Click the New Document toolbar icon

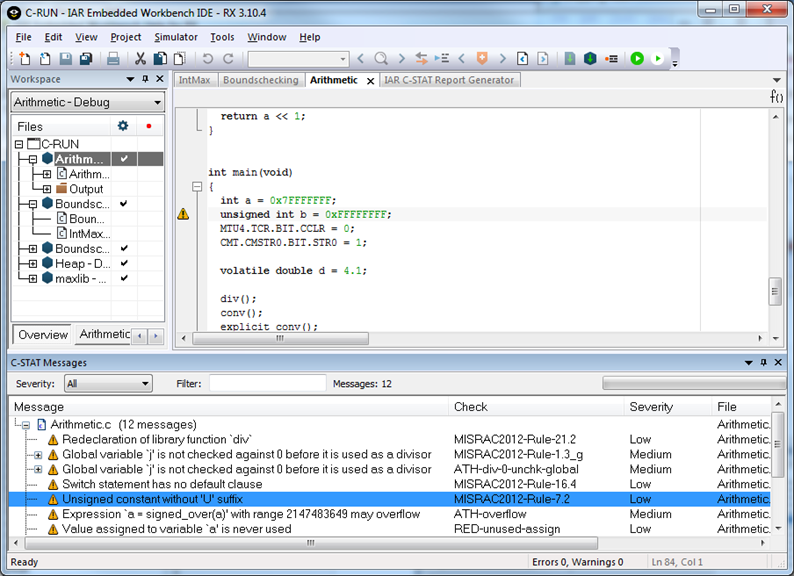click(25, 59)
